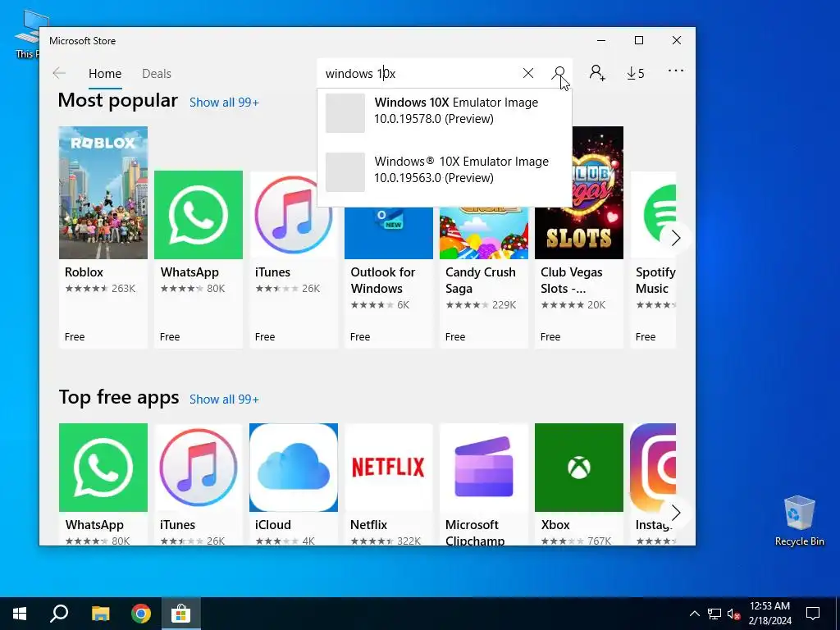
Task: Switch to the Deals tab
Action: coord(157,73)
